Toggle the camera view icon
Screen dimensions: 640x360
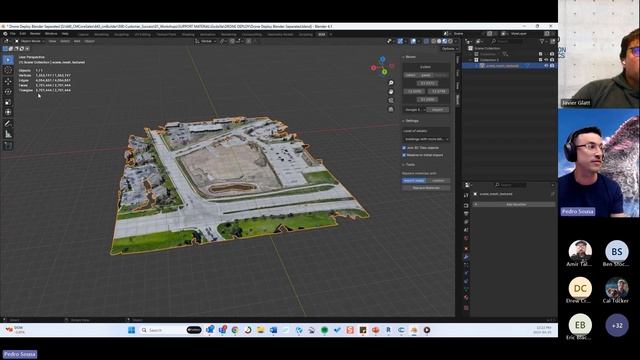pos(391,100)
